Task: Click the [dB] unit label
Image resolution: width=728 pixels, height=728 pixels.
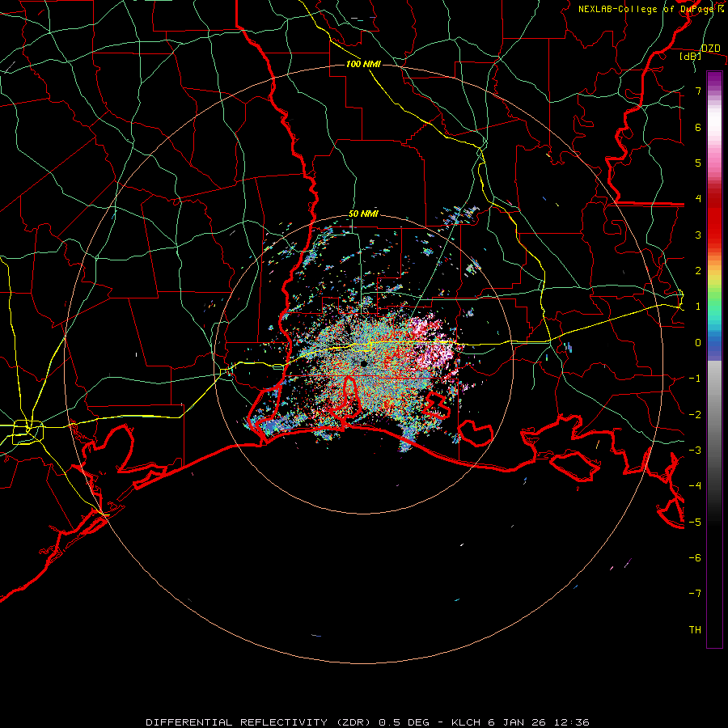Action: [691, 57]
